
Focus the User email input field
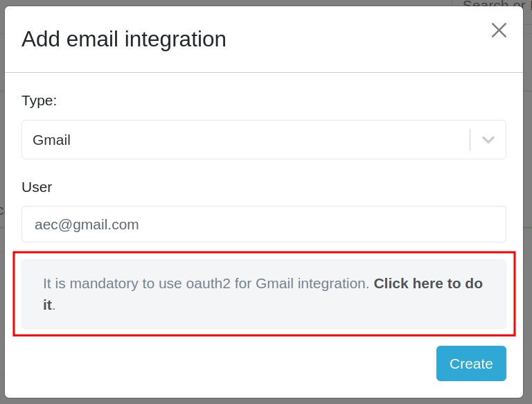[x=263, y=225]
